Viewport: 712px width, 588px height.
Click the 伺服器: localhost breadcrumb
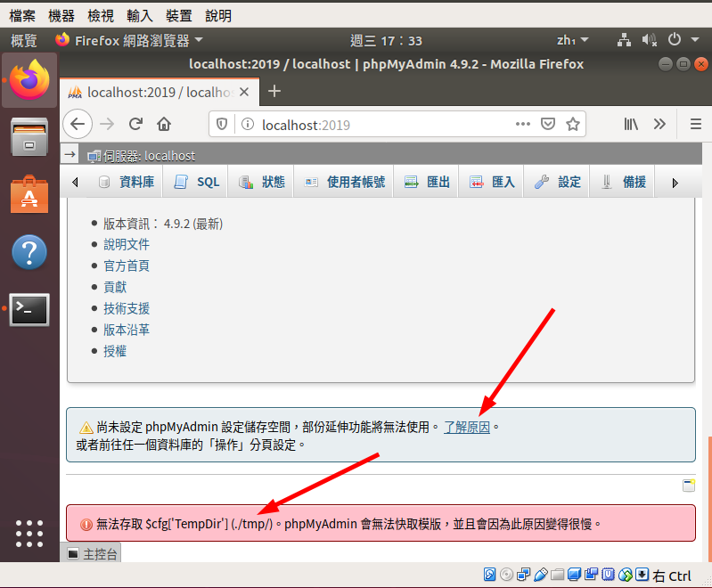click(141, 156)
